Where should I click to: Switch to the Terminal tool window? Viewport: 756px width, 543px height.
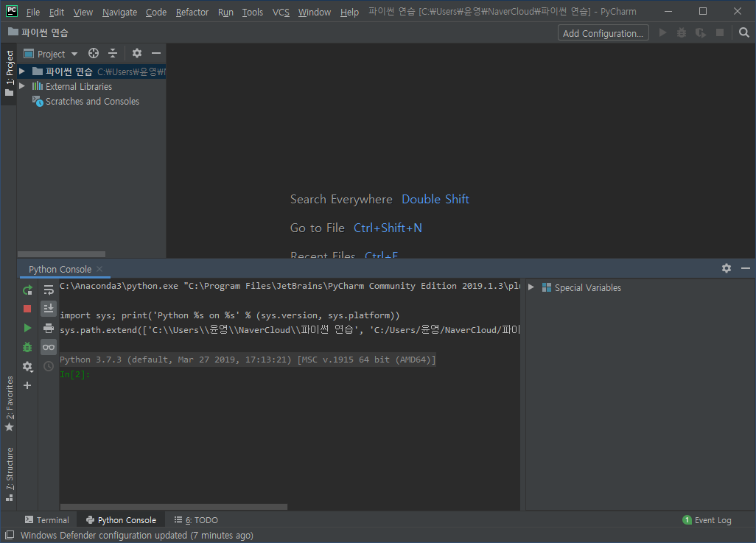(x=47, y=520)
